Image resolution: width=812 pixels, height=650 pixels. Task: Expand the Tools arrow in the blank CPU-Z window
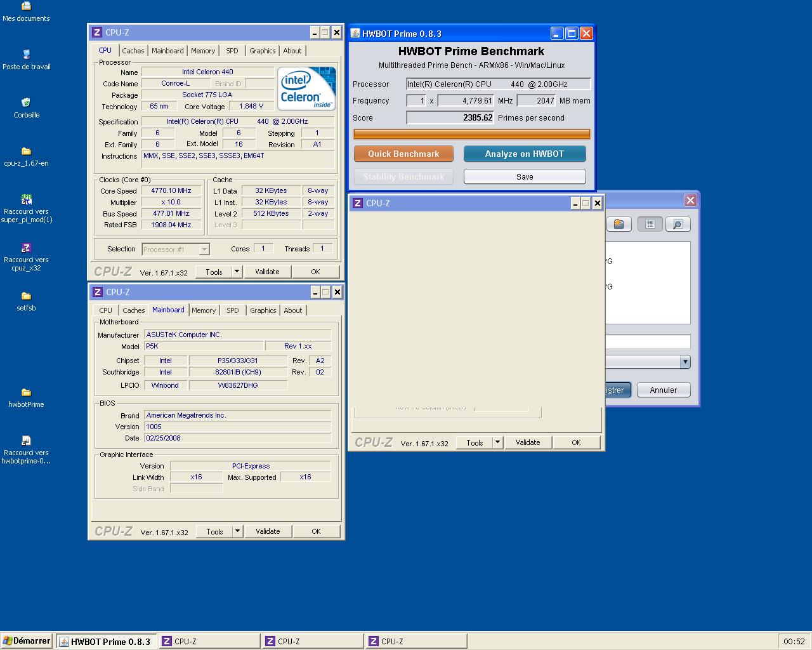(497, 442)
